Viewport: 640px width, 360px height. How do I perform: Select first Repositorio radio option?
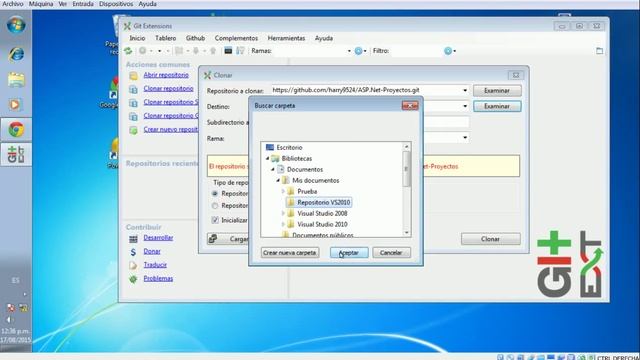[215, 193]
